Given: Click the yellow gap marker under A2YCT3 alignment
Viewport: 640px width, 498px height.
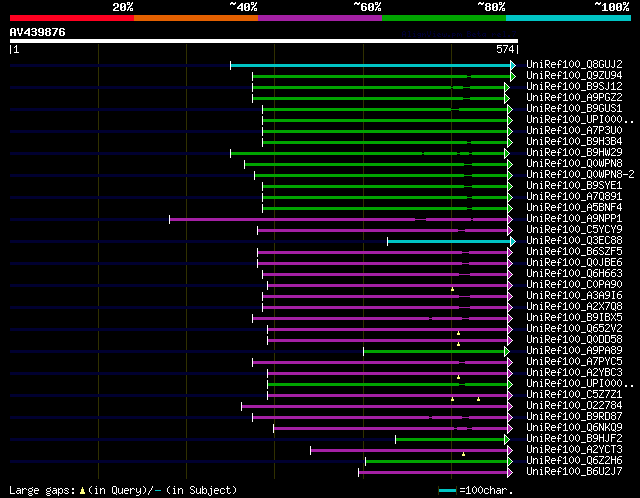Looking at the screenshot, I should pos(463,454).
